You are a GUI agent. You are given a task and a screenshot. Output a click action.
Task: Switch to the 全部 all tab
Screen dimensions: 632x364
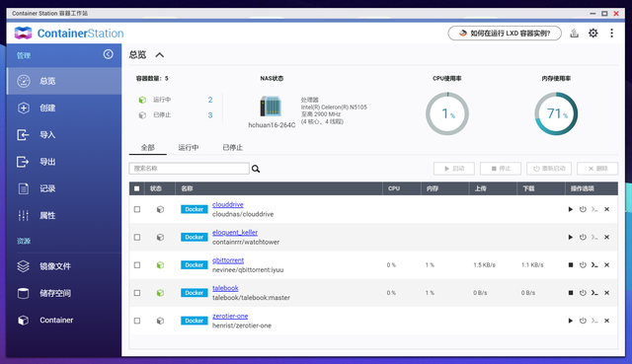pyautogui.click(x=147, y=147)
